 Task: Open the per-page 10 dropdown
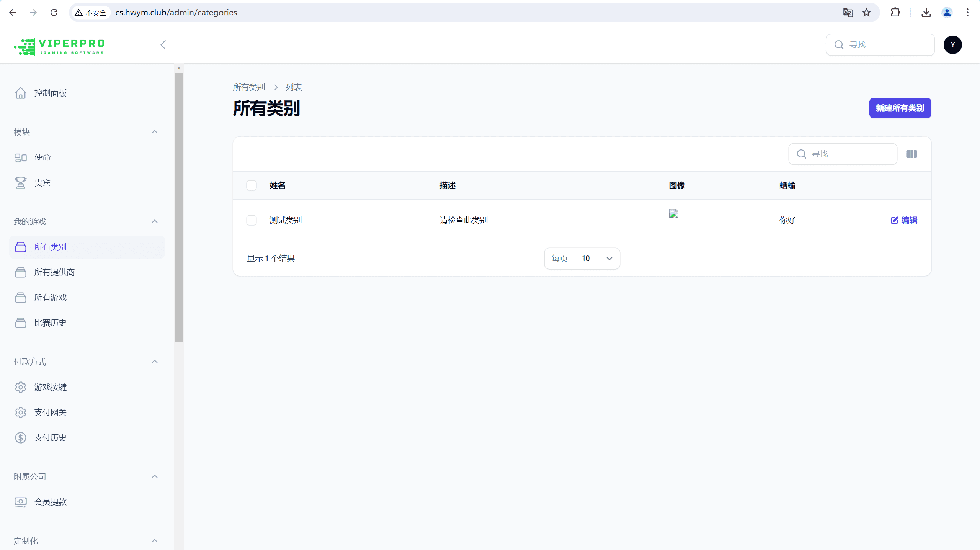pos(597,259)
